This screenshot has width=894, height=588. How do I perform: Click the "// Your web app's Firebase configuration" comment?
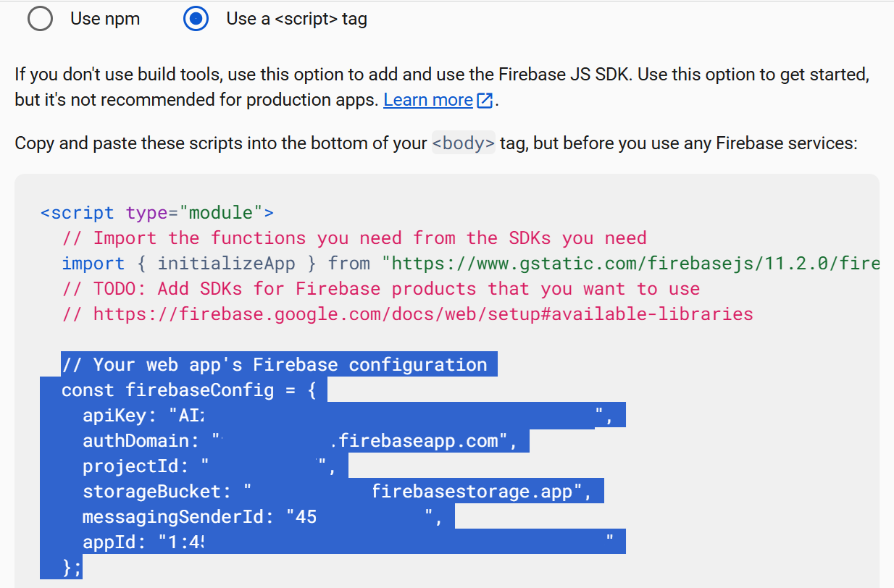point(275,365)
